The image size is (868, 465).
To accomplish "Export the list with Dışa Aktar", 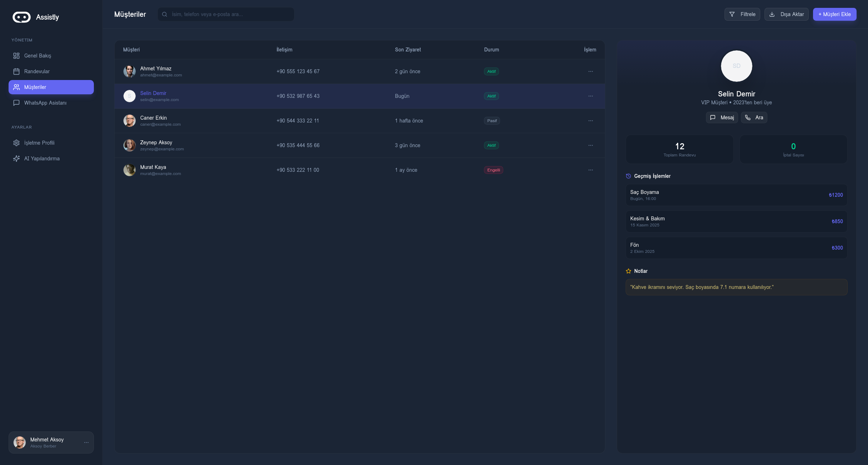I will tap(786, 14).
